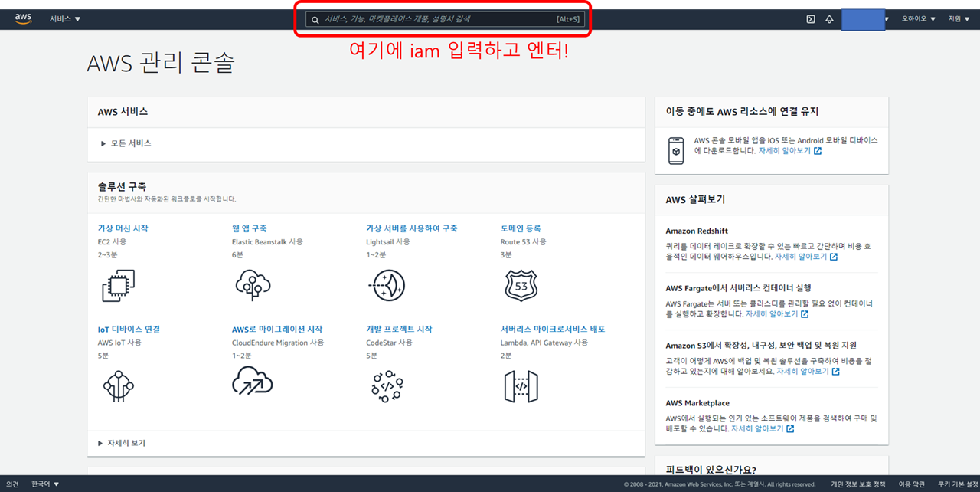Click the 'CodeStar 사용' text

[389, 343]
